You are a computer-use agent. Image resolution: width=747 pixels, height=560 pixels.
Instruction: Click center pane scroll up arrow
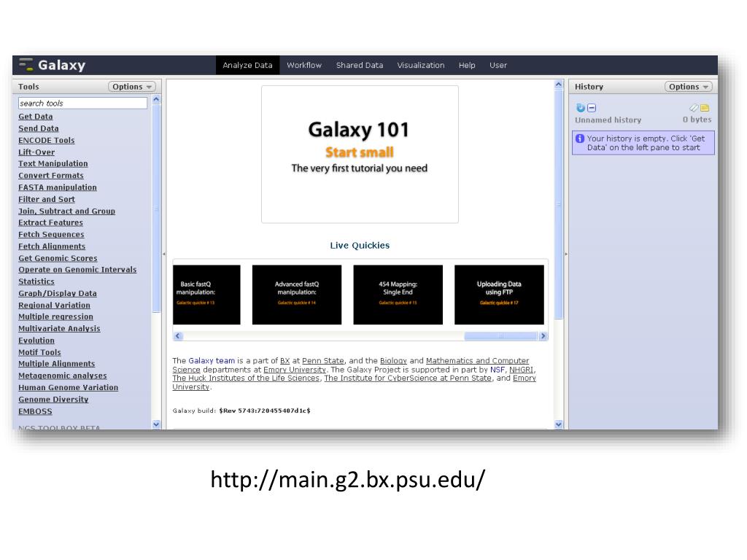click(558, 85)
